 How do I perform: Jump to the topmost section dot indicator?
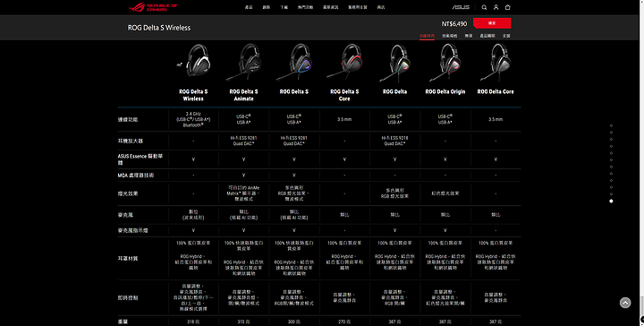611,125
